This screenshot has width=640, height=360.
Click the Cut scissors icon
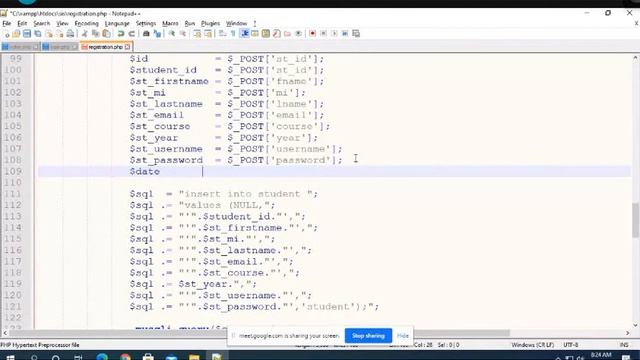pyautogui.click(x=84, y=33)
